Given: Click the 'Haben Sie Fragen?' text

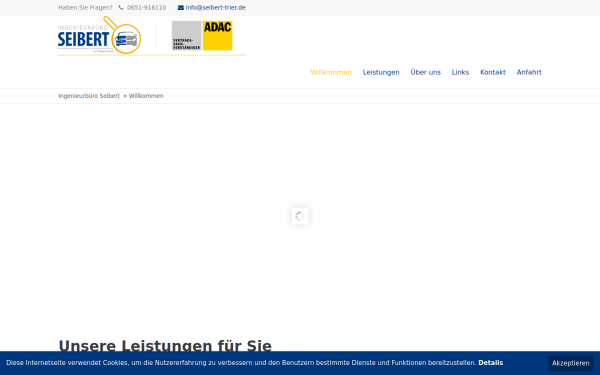Looking at the screenshot, I should tap(85, 8).
